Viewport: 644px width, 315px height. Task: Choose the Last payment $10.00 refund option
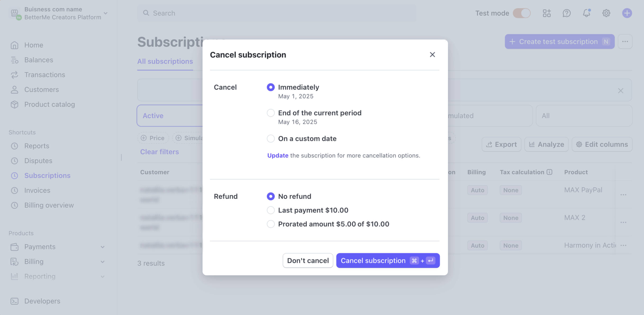coord(271,210)
